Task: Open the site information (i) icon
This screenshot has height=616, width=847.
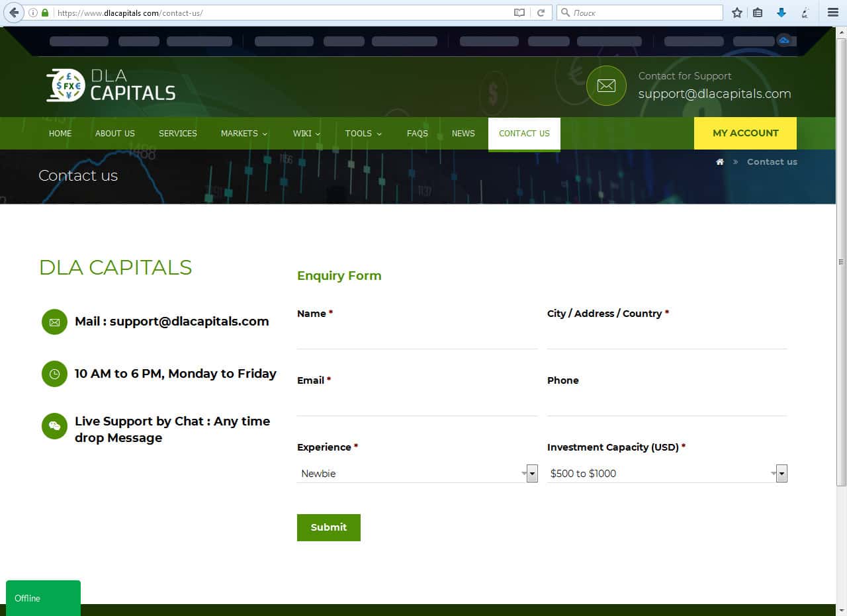Action: pyautogui.click(x=33, y=13)
